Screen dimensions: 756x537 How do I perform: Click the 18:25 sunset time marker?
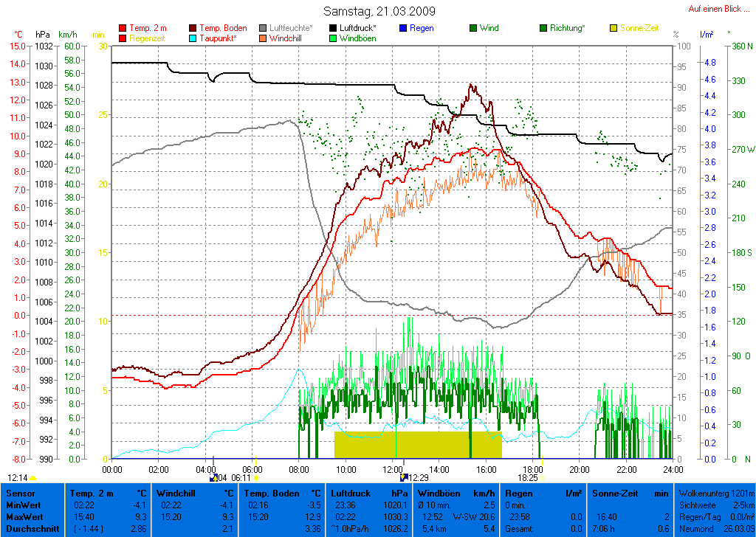coord(528,478)
